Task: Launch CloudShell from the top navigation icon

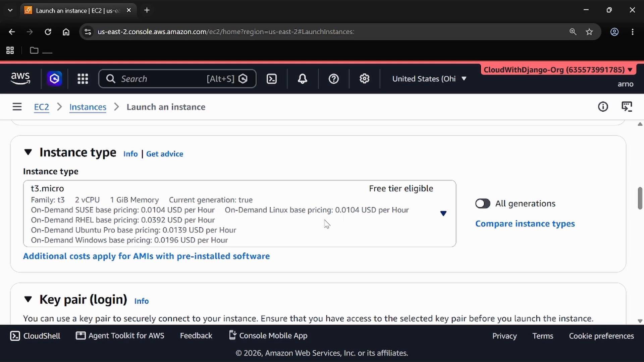Action: coord(271,79)
